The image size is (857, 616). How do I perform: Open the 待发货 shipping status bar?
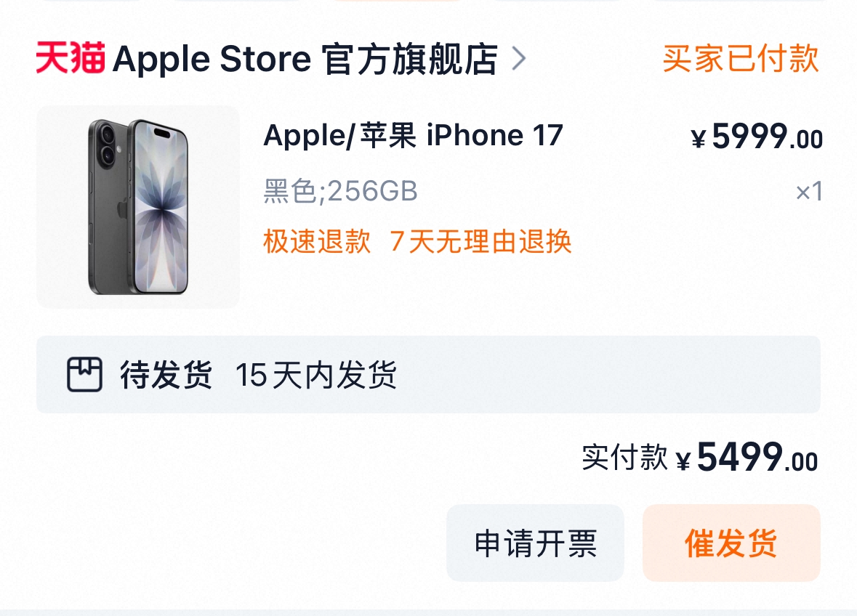(x=429, y=375)
